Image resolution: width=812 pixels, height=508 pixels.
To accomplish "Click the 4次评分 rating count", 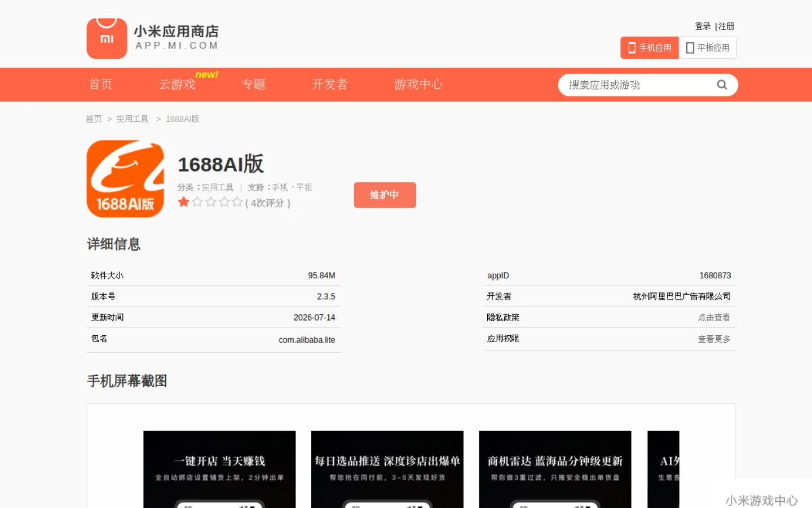I will (268, 203).
